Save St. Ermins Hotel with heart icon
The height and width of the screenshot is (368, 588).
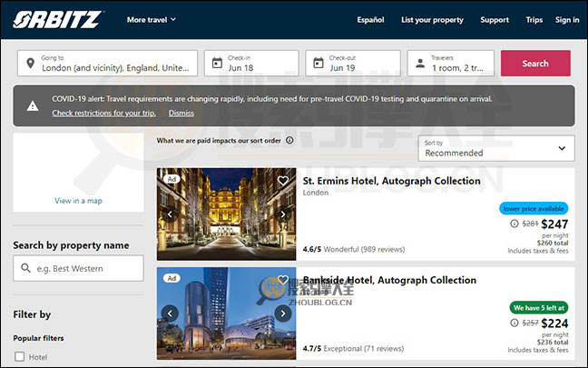click(283, 181)
